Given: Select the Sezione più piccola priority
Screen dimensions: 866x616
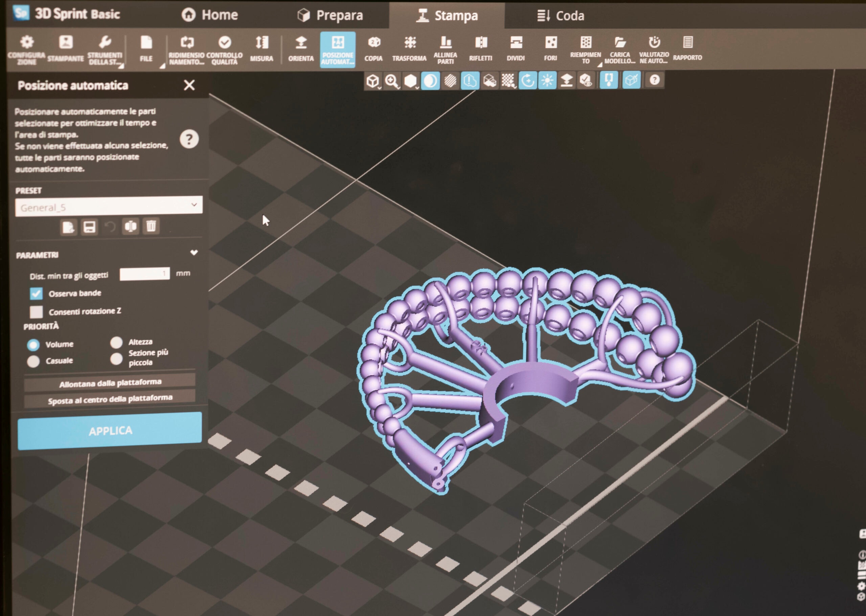Looking at the screenshot, I should click(x=116, y=358).
